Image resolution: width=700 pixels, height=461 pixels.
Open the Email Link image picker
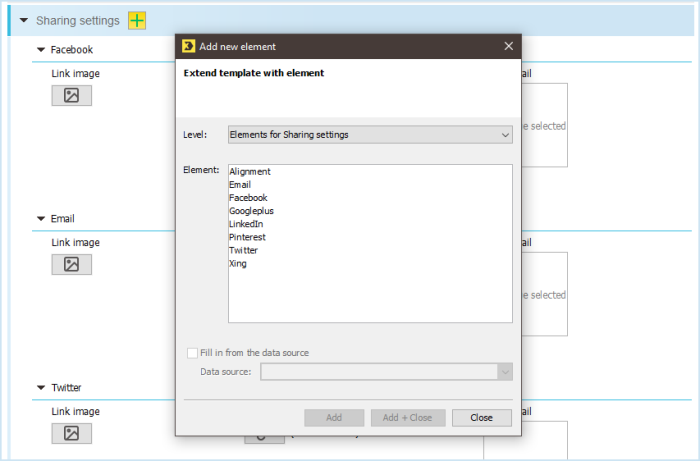[x=71, y=264]
